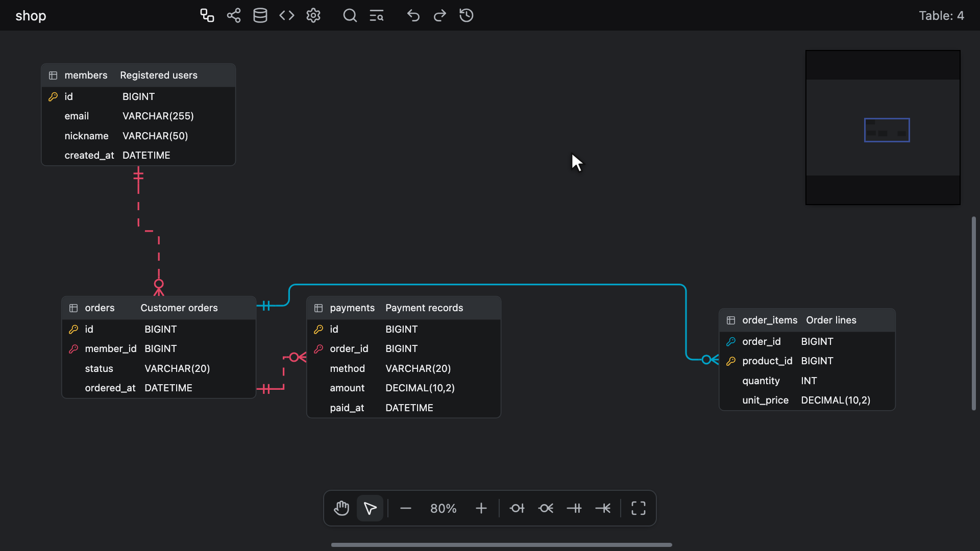Open the code generator icon
Screen dimensions: 980x551
[287, 15]
